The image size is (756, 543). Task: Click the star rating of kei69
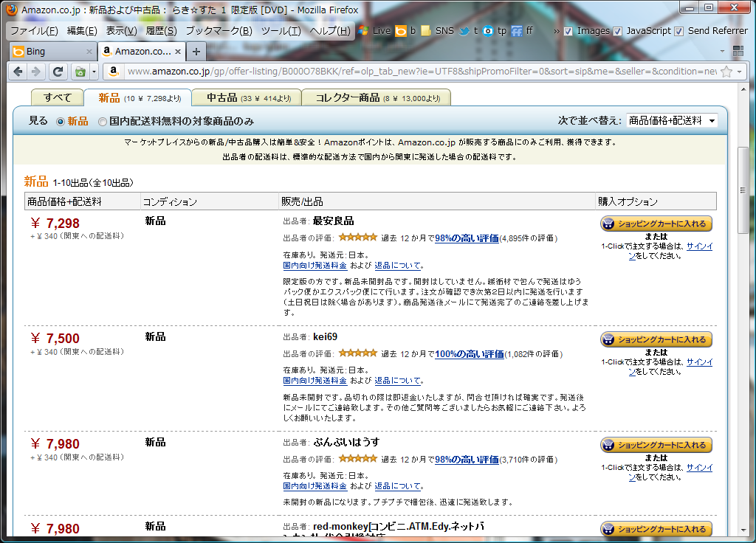click(x=358, y=353)
